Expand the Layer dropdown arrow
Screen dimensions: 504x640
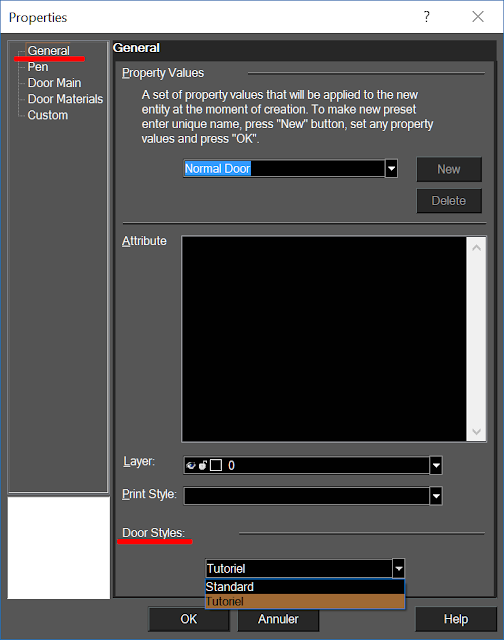[x=436, y=465]
